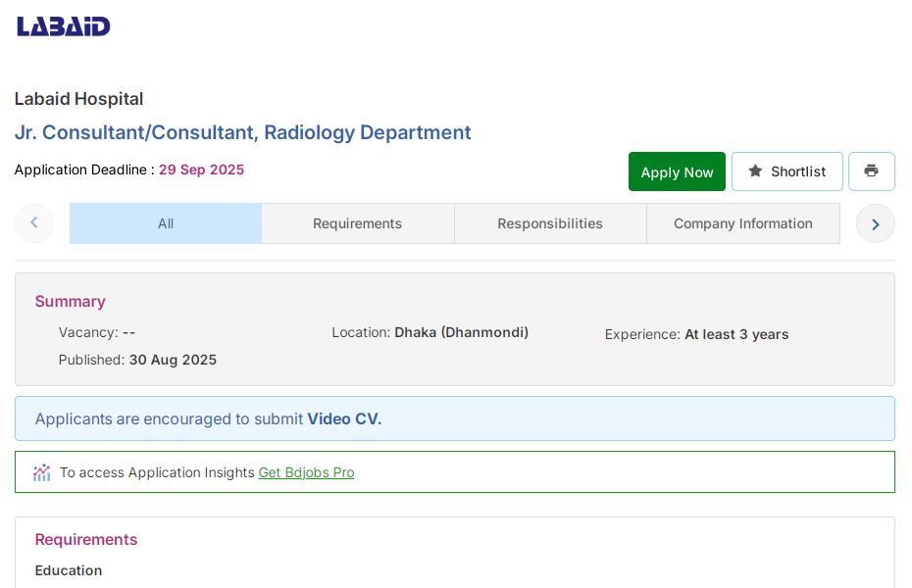Screen dimensions: 912x588
Task: Click the Dhaka (Dhanmondi) location text
Action: (461, 332)
